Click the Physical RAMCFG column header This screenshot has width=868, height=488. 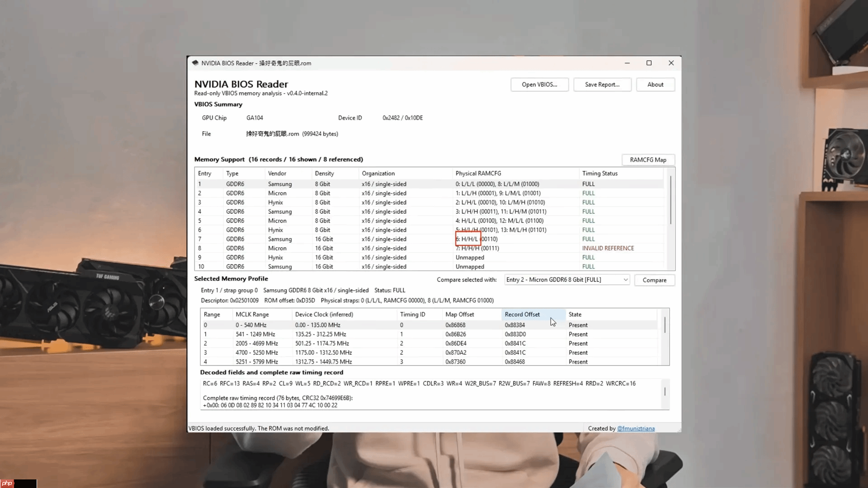coord(516,174)
